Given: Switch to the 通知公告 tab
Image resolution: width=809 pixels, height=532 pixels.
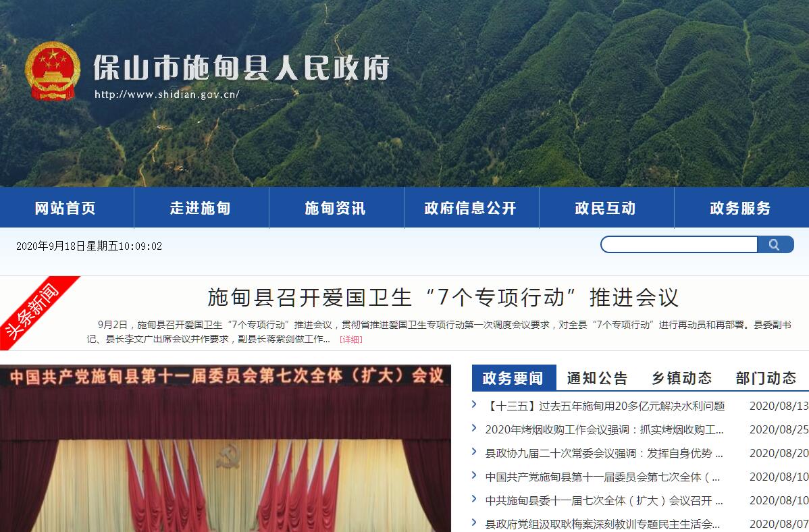Looking at the screenshot, I should (x=598, y=378).
